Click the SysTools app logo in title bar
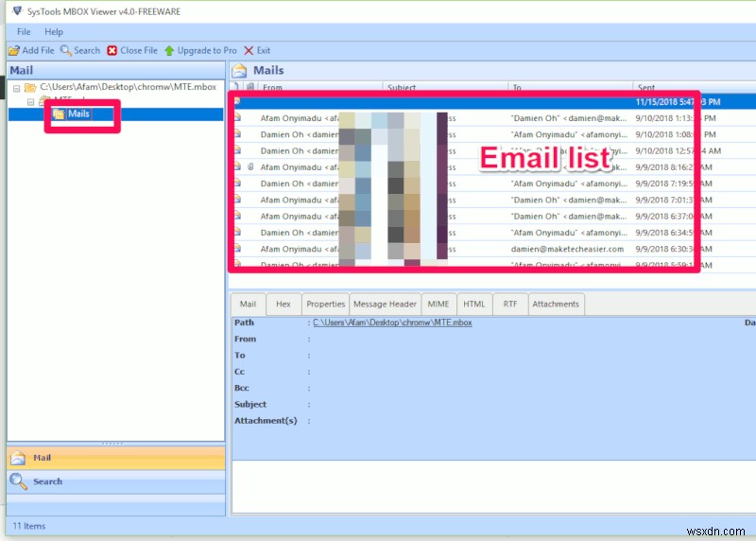Image resolution: width=756 pixels, height=541 pixels. click(17, 10)
